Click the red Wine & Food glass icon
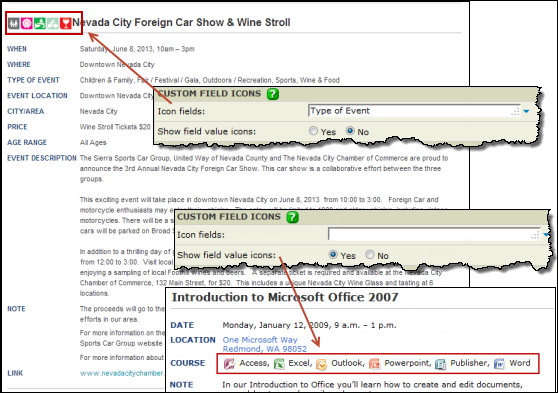This screenshot has width=558, height=393. click(65, 23)
